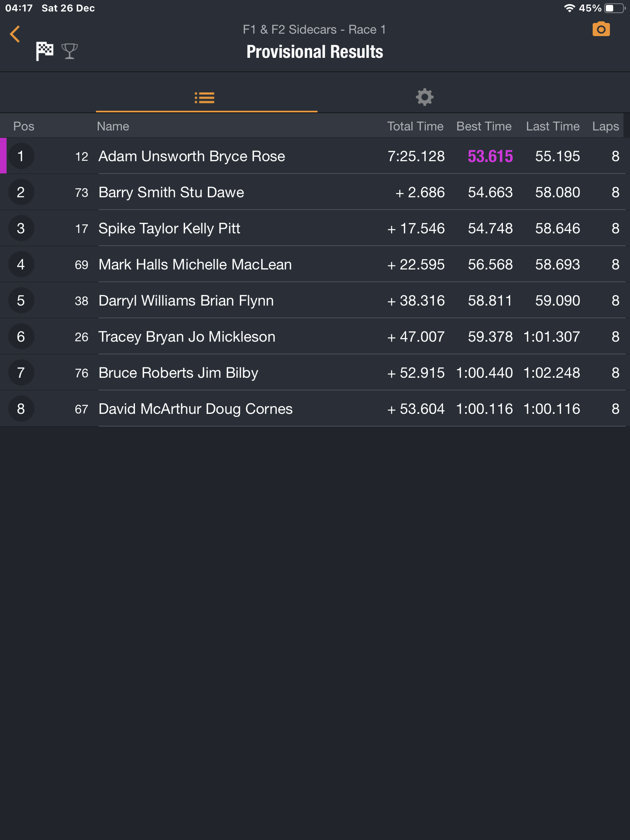Image resolution: width=630 pixels, height=840 pixels.
Task: Open the gear settings tab
Action: click(425, 97)
